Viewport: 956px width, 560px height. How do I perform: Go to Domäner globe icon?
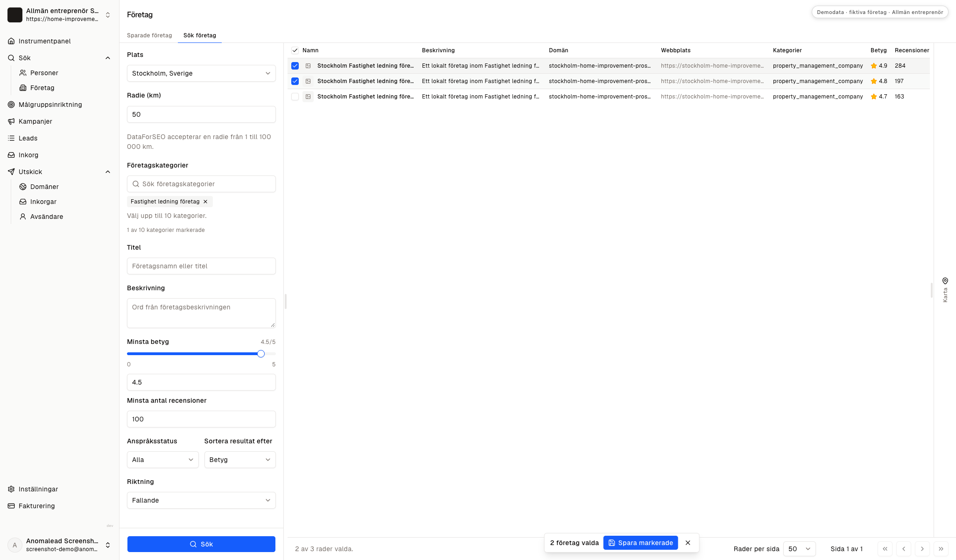[x=23, y=187]
